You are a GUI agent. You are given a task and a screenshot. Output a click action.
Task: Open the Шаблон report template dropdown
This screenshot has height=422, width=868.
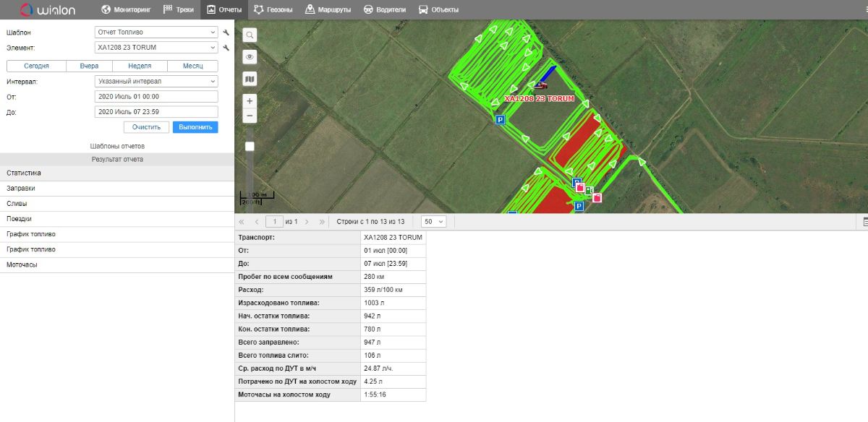[156, 33]
